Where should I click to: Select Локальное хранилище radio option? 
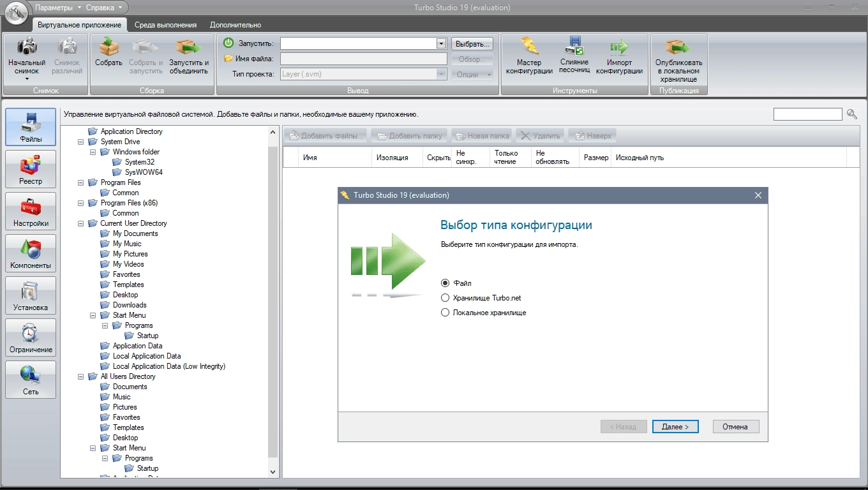click(x=445, y=313)
